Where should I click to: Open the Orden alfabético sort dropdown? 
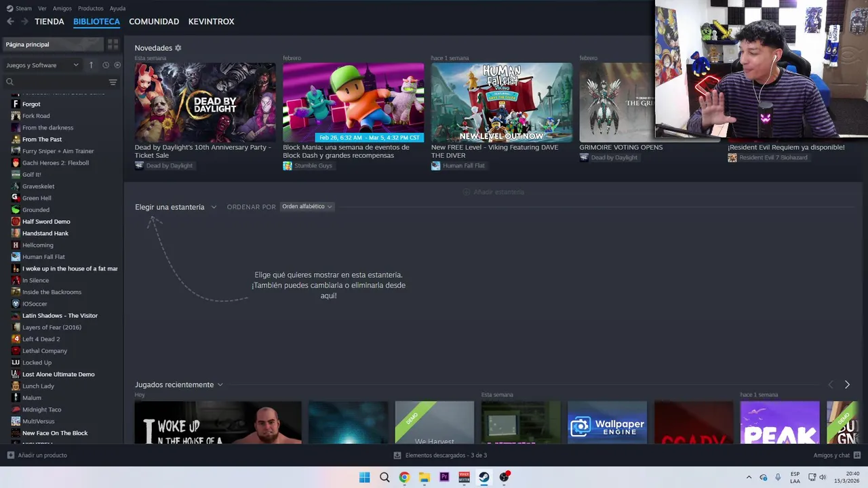tap(307, 207)
